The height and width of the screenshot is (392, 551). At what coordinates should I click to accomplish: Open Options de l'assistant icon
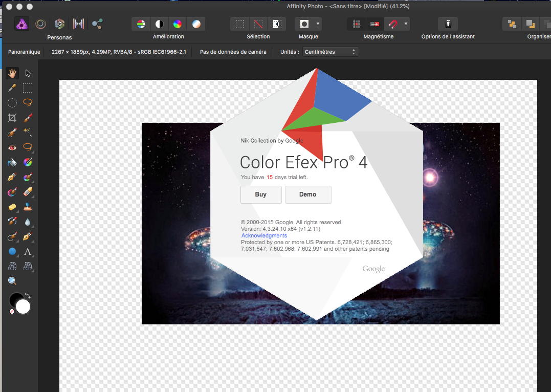point(448,24)
